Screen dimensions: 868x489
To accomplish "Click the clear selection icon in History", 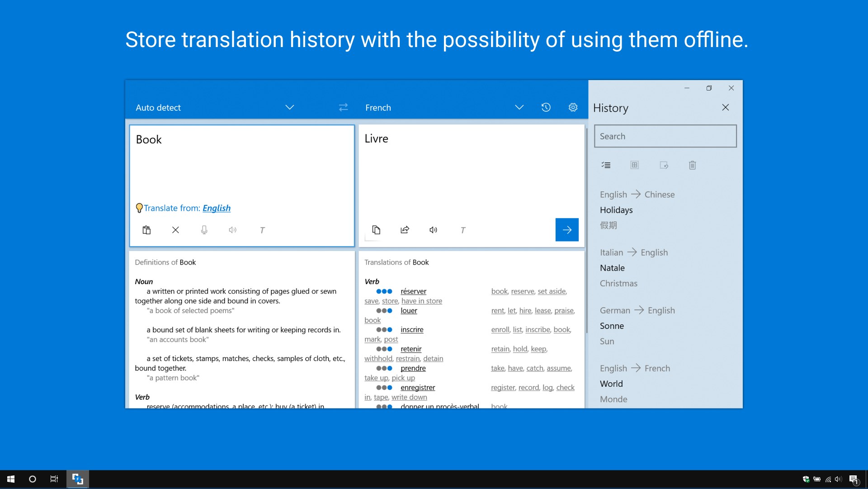I will (x=664, y=165).
